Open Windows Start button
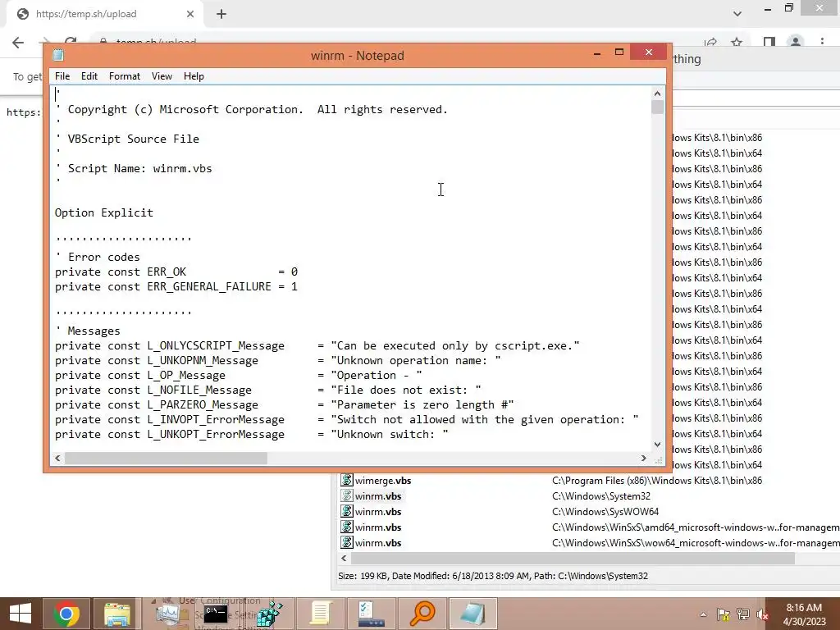This screenshot has width=840, height=630. point(21,614)
